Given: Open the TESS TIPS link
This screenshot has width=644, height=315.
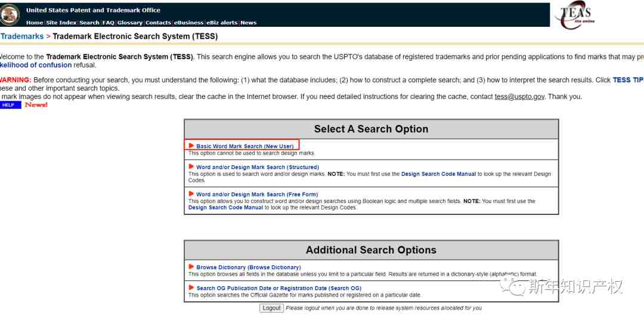Looking at the screenshot, I should coord(628,80).
